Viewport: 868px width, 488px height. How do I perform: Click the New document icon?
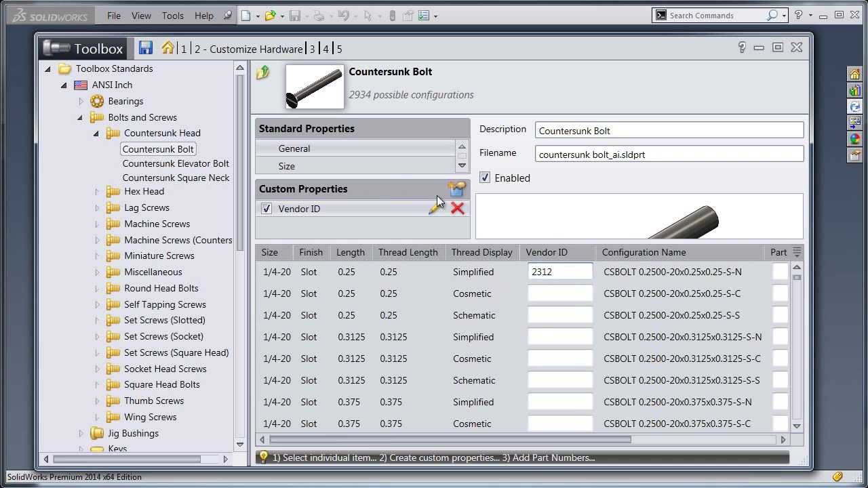click(245, 16)
